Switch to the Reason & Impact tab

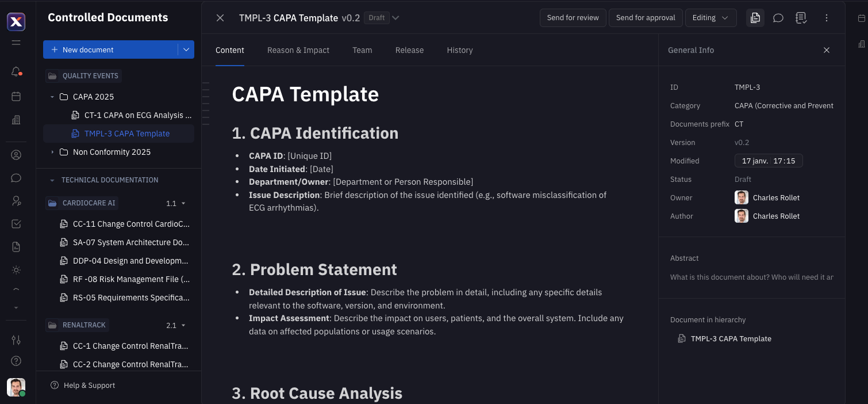pyautogui.click(x=298, y=50)
